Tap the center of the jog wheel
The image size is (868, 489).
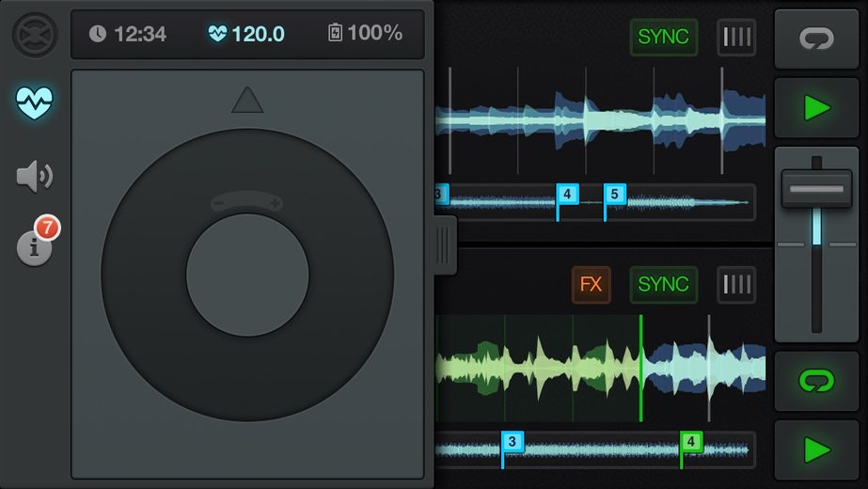coord(247,276)
